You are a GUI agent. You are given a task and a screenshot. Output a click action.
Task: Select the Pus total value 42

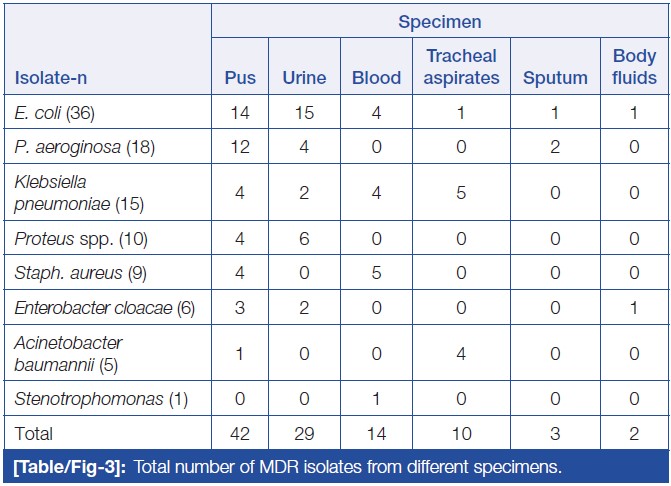coord(240,434)
